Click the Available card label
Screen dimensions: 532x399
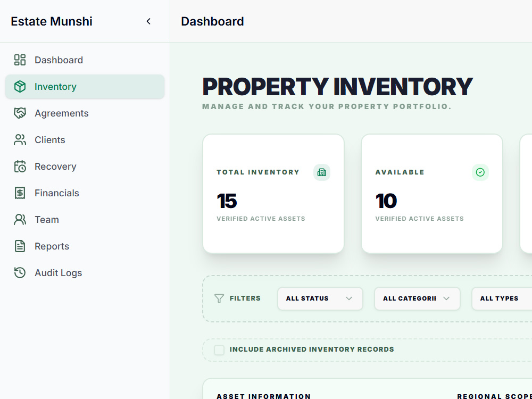pos(400,172)
